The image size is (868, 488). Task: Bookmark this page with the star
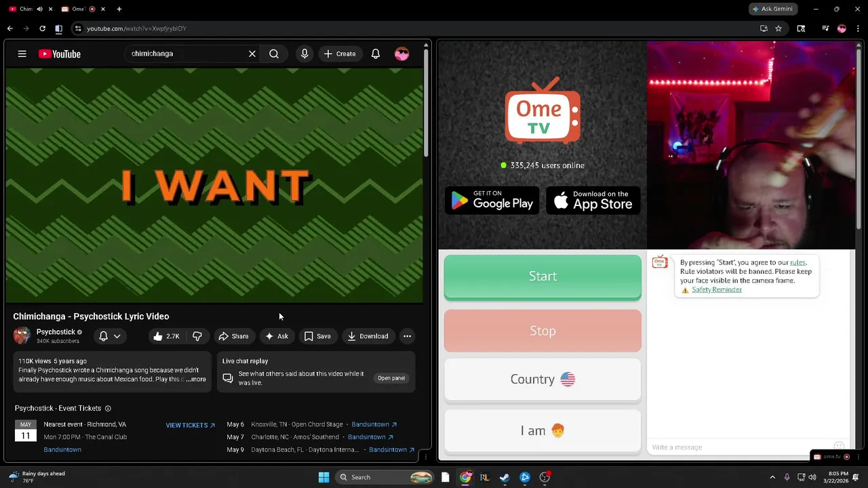click(x=778, y=28)
